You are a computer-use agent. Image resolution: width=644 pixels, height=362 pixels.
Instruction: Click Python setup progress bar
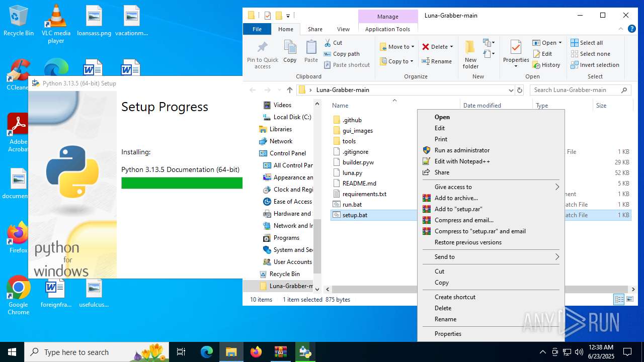point(182,183)
